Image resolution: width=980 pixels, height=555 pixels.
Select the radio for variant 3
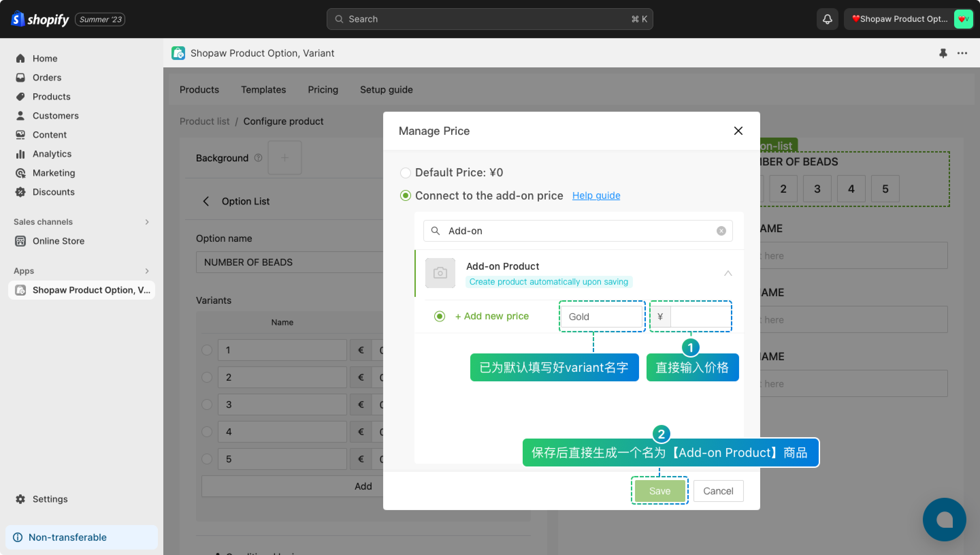[207, 405]
